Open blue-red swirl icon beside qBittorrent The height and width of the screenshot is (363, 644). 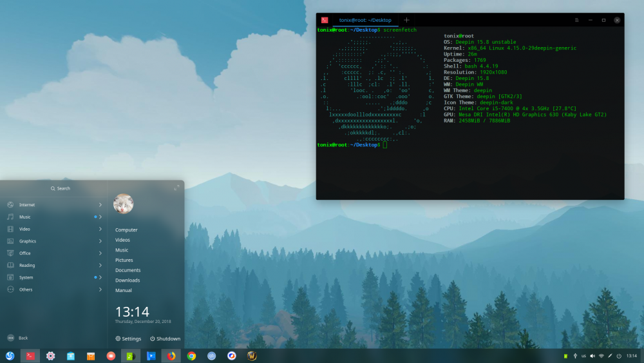tap(232, 356)
